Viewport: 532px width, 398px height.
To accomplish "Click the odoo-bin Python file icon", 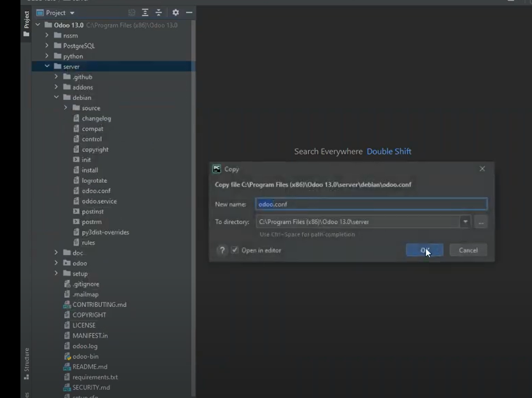I will 67,356.
